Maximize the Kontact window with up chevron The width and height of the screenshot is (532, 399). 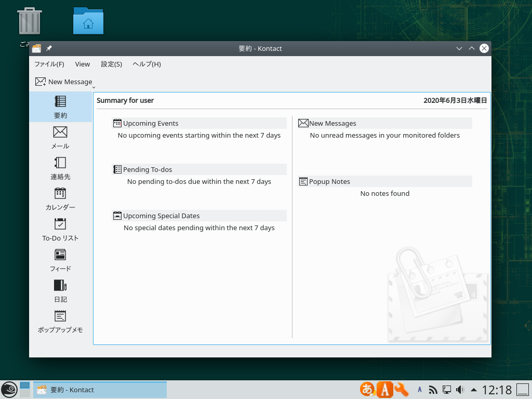pyautogui.click(x=472, y=48)
